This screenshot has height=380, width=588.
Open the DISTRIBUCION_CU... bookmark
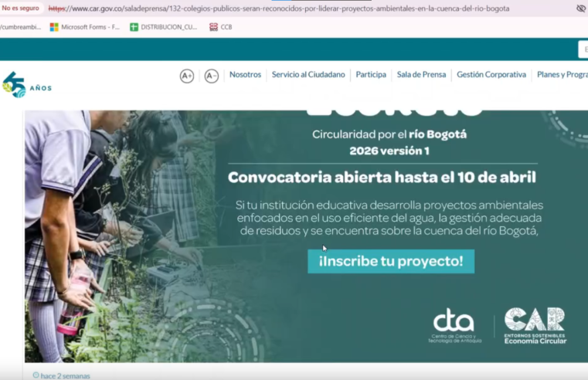coord(164,27)
